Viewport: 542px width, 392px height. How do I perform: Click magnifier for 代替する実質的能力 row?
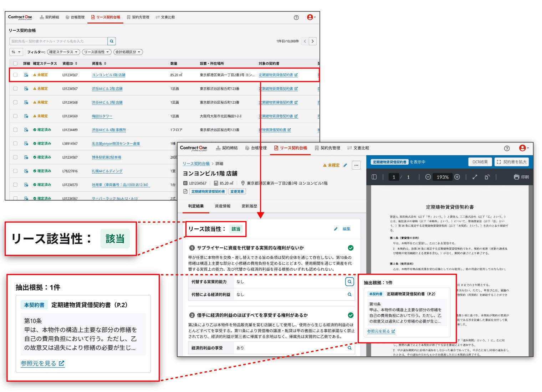coord(349,282)
